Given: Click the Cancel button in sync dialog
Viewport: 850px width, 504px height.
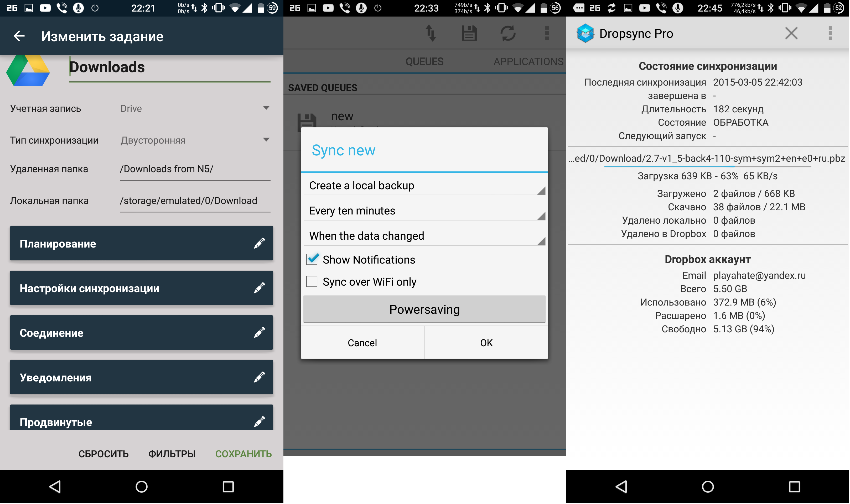Looking at the screenshot, I should [362, 343].
